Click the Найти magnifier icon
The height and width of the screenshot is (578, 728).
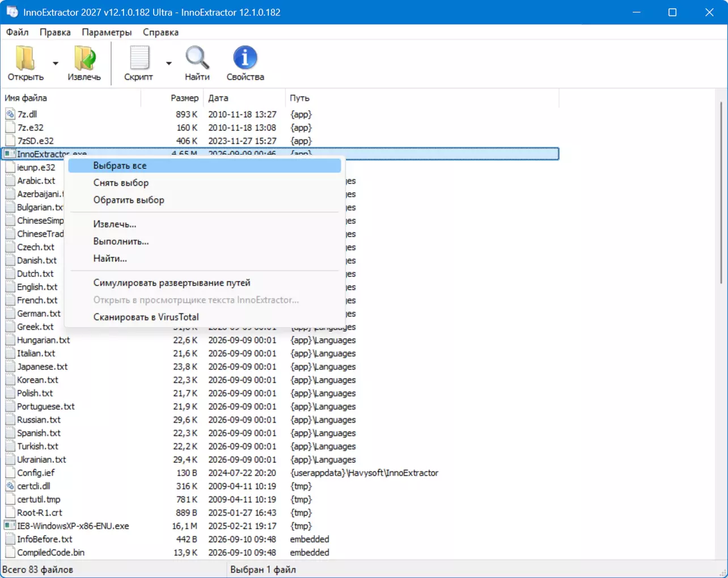click(x=197, y=58)
